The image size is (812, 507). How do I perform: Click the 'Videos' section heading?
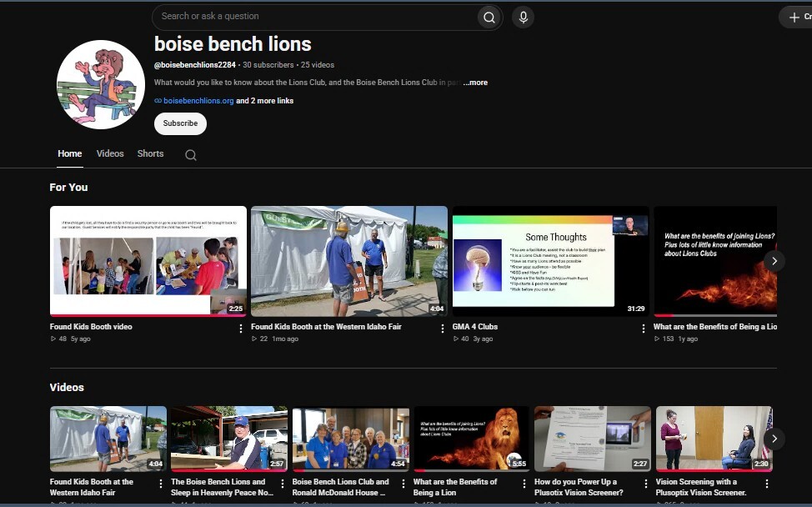[67, 388]
